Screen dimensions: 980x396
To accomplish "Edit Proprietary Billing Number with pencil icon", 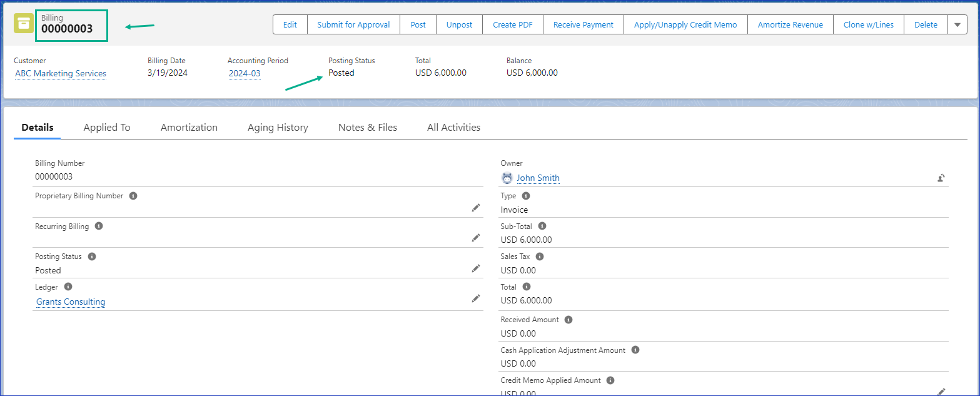I will 476,208.
